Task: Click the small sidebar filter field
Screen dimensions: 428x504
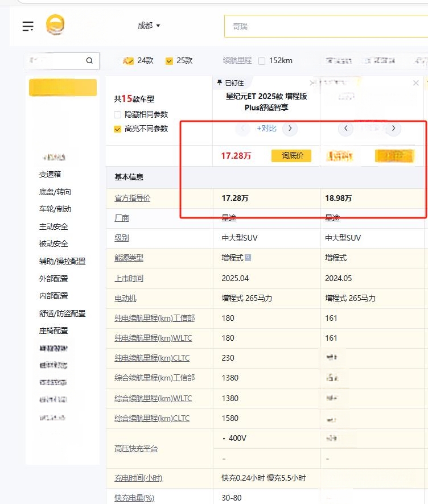Action: [62, 61]
